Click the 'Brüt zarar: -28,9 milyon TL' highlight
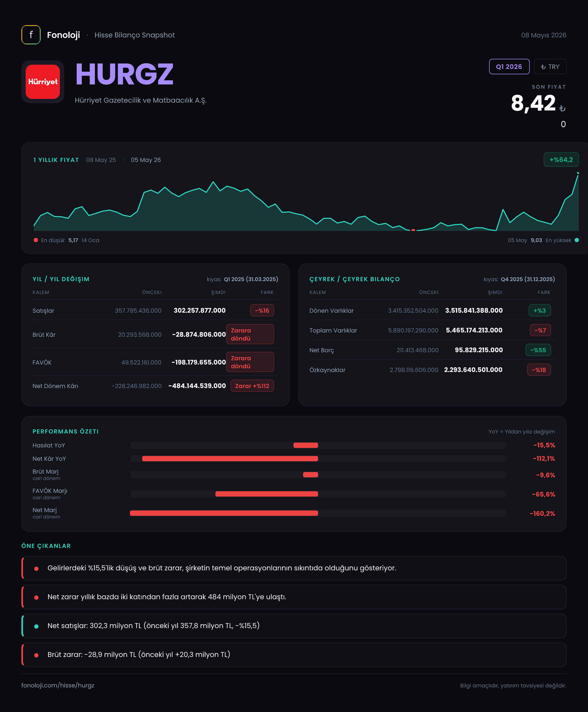588x712 pixels. (294, 655)
